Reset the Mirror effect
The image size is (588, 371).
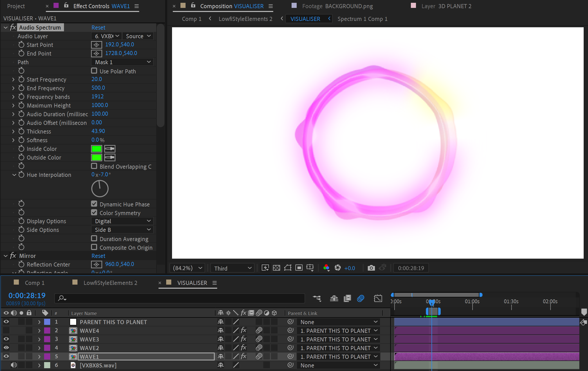click(x=98, y=256)
